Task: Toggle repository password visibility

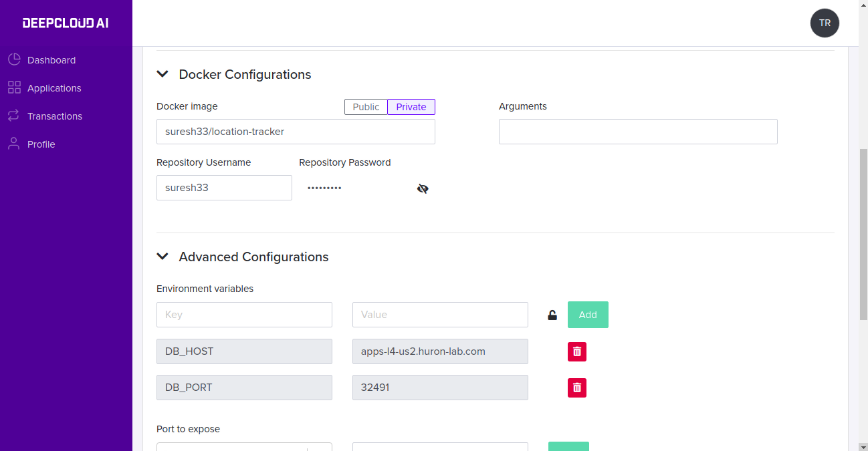Action: click(423, 188)
